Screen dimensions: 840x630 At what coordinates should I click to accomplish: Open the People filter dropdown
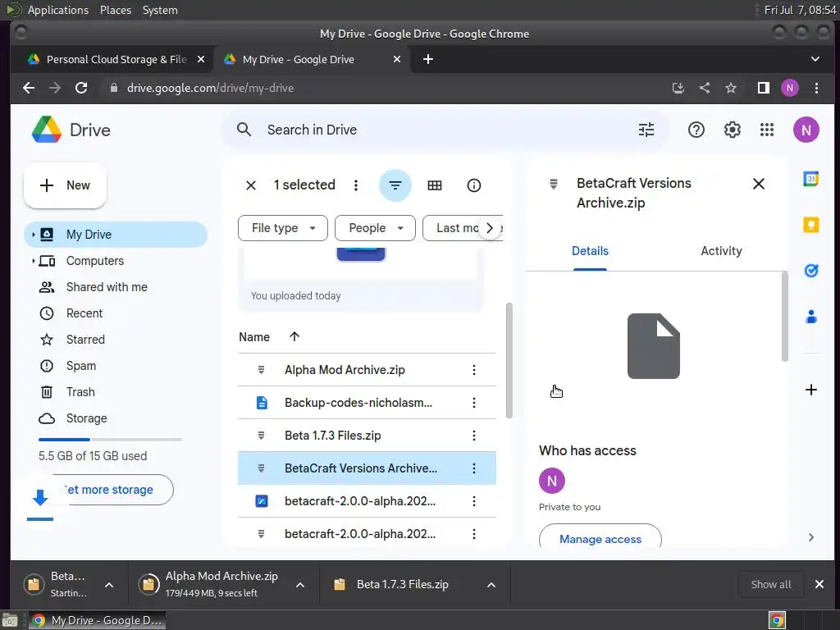[375, 228]
